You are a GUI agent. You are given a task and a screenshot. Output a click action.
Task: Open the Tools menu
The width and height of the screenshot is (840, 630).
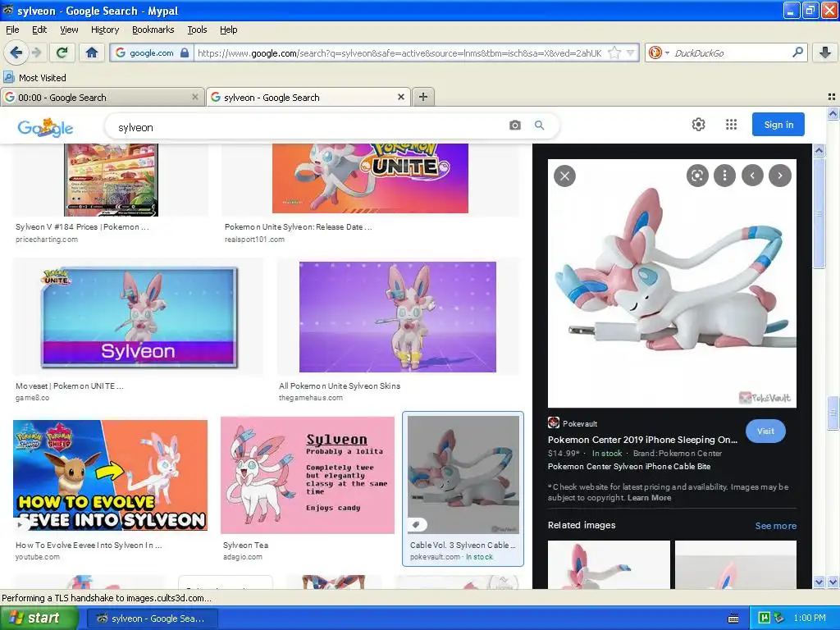197,30
